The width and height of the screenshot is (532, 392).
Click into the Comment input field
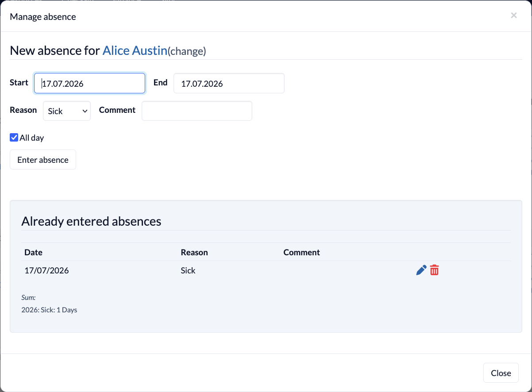click(x=197, y=111)
